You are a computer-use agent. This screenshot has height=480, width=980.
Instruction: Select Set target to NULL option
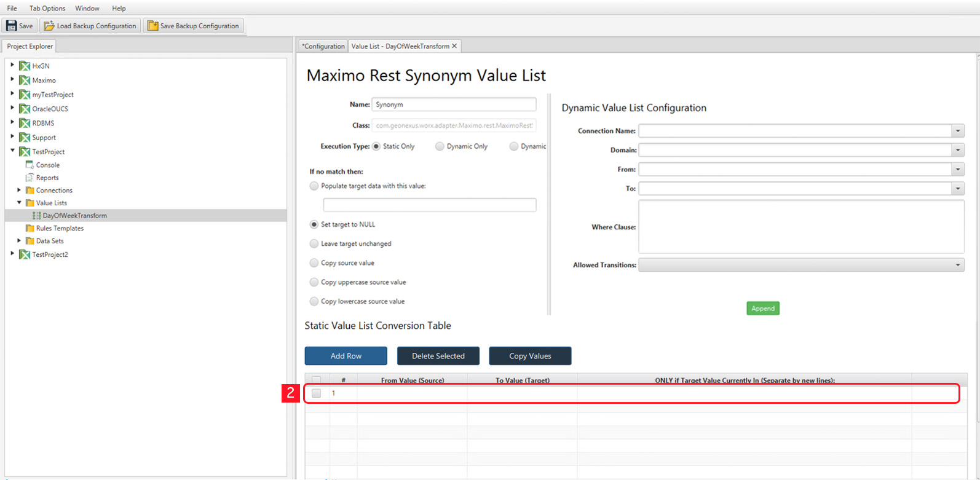point(314,224)
